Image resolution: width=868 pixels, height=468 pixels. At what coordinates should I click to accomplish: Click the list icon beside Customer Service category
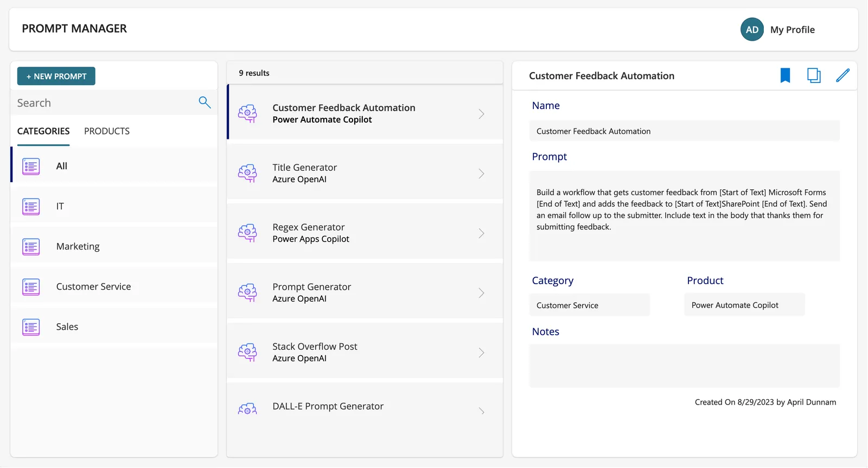click(x=31, y=287)
